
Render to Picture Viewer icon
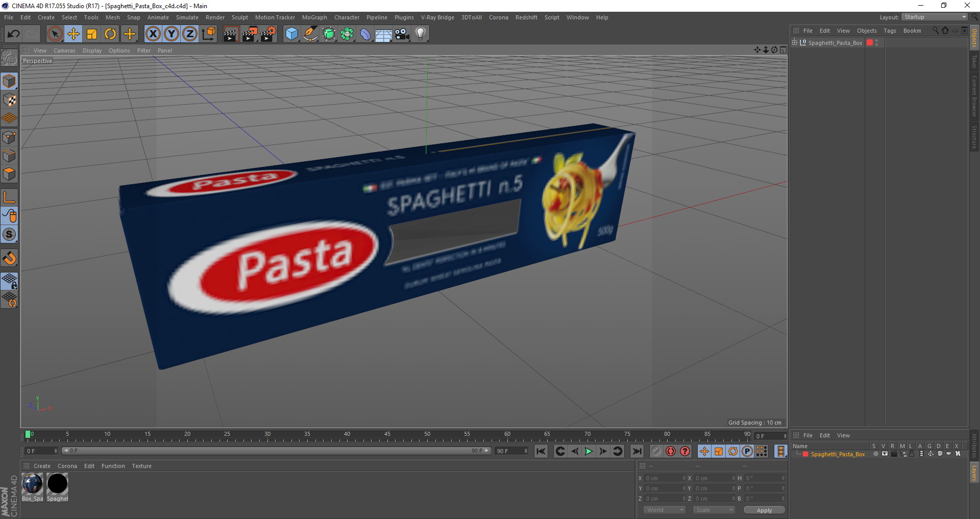coord(250,34)
